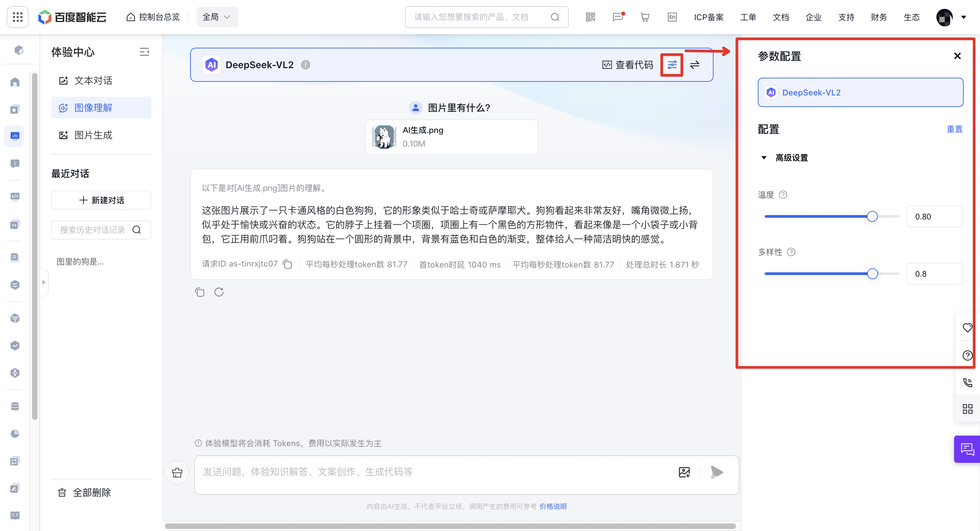This screenshot has width=980, height=531.
Task: Click the open book icon in left sidebar
Action: click(x=15, y=515)
